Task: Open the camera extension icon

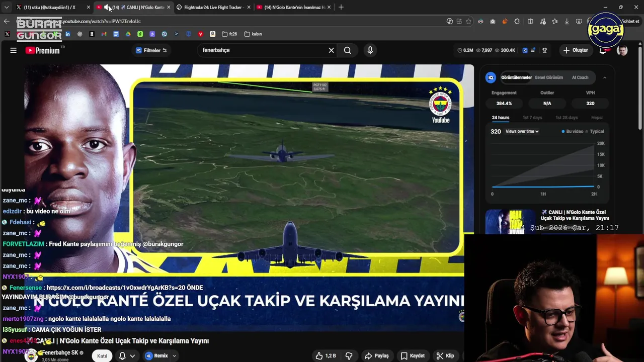Action: (493, 22)
